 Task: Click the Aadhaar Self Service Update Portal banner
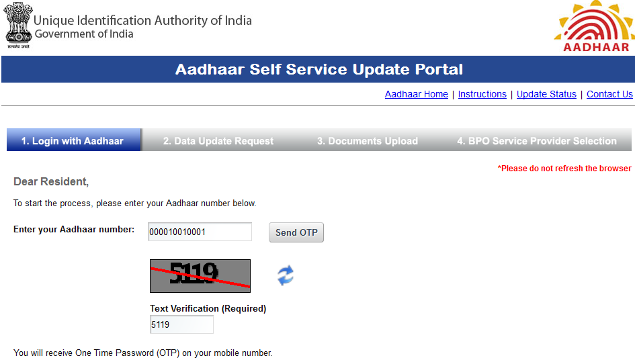[319, 69]
